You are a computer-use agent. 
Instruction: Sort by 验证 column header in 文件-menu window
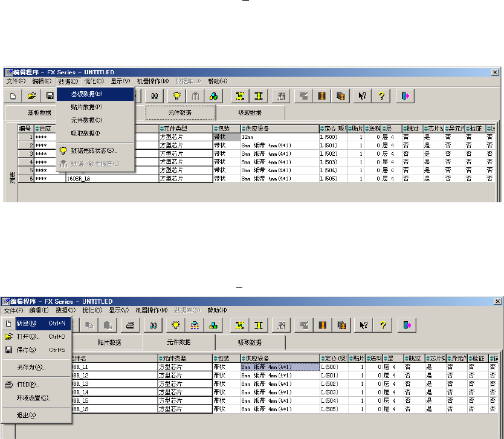(478, 359)
